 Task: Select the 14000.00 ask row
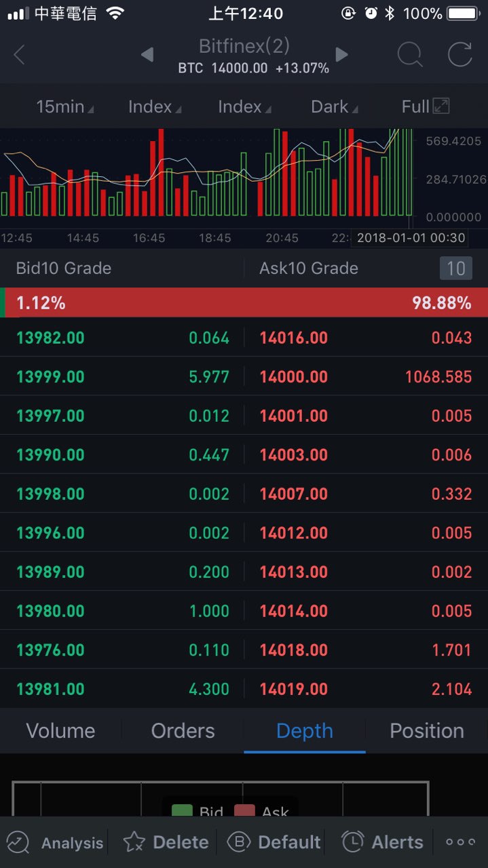pos(366,376)
